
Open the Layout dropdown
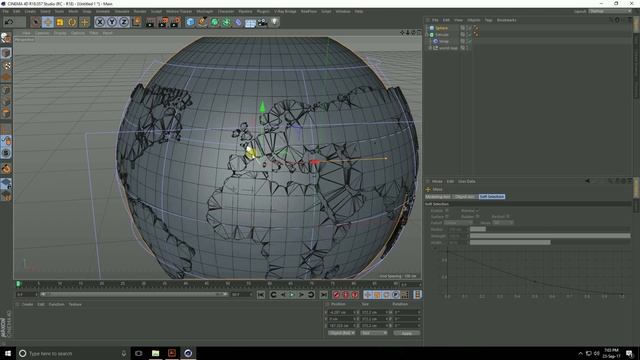tap(610, 11)
